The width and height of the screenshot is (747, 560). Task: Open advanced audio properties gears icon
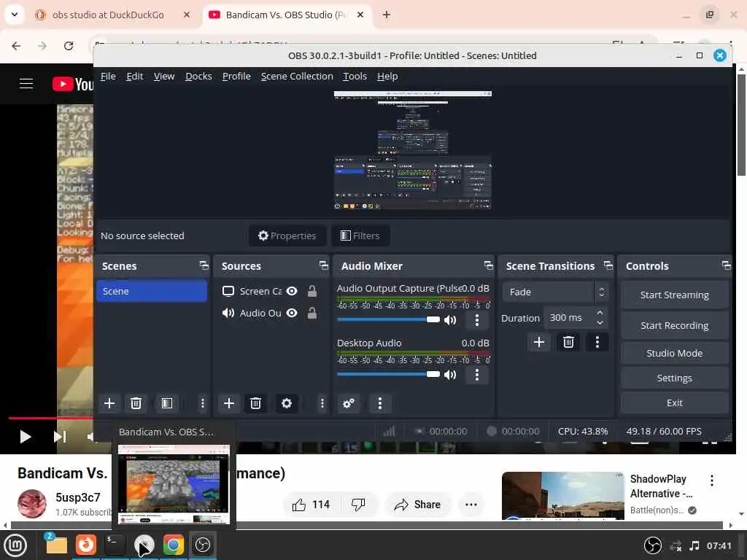pos(349,403)
